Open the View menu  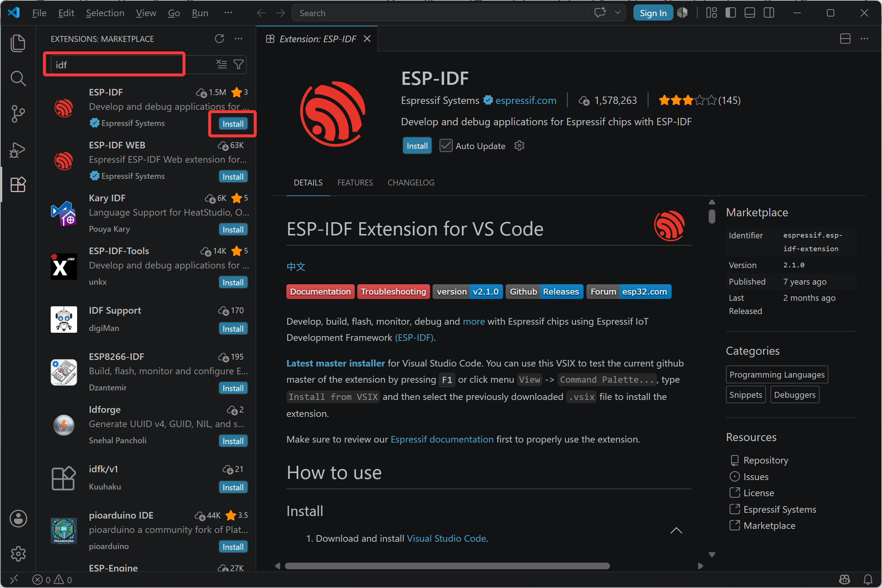pyautogui.click(x=146, y=13)
